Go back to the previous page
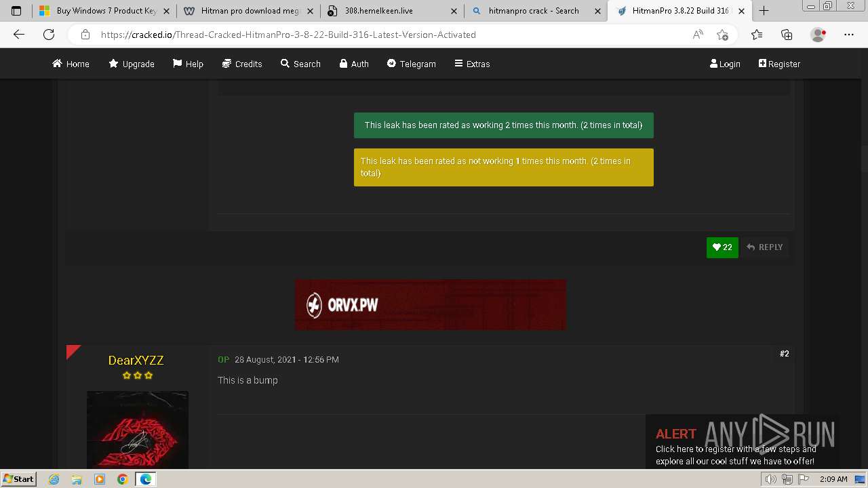 (x=19, y=35)
